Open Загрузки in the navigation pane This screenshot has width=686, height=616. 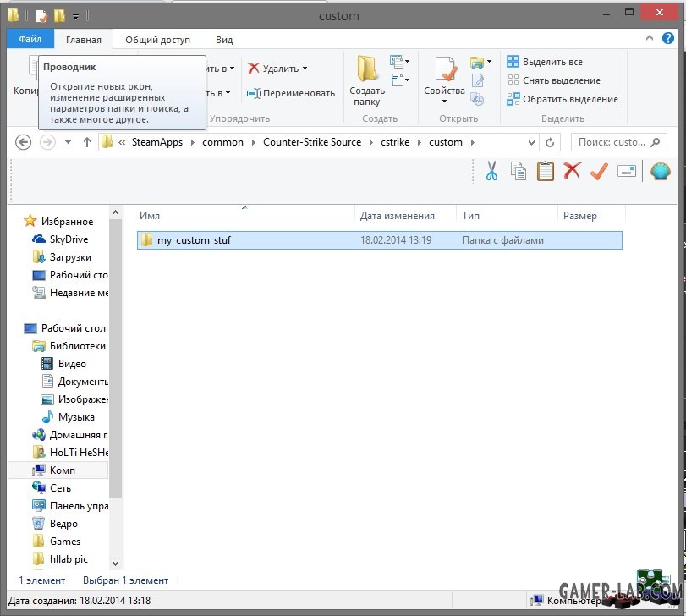tap(62, 257)
